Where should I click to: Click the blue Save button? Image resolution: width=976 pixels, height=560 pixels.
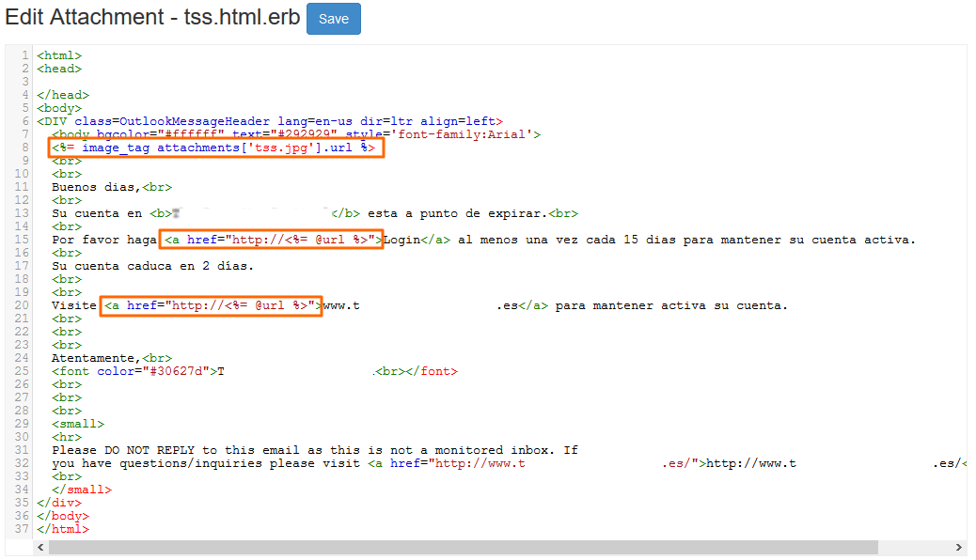pos(333,19)
